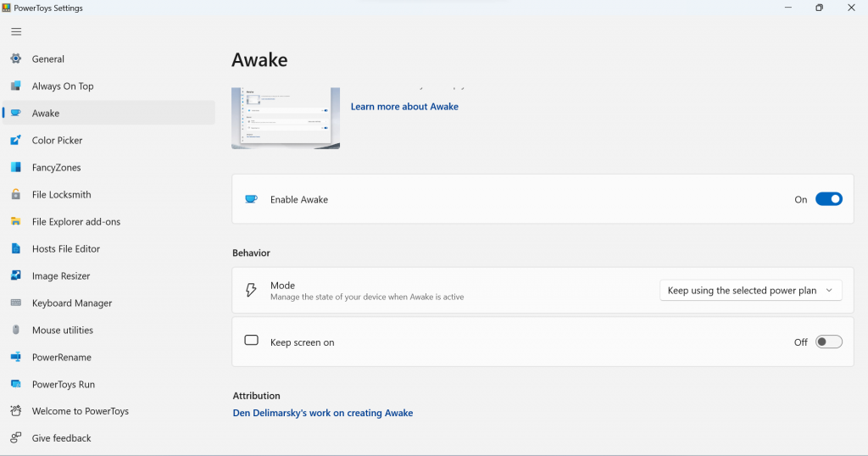The width and height of the screenshot is (868, 456).
Task: Go to PowerToys Run page
Action: coord(108,384)
